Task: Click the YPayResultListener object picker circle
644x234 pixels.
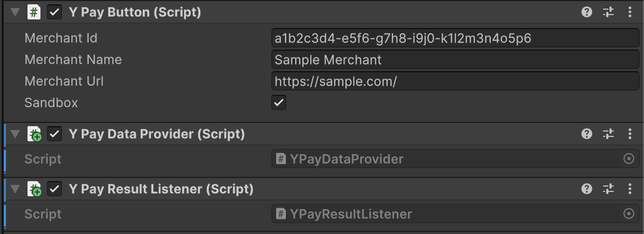Action: coord(628,214)
